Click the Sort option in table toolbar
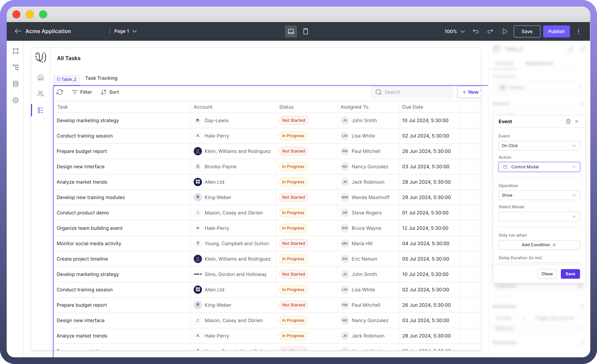Viewport: 597px width, 364px height. pyautogui.click(x=110, y=92)
